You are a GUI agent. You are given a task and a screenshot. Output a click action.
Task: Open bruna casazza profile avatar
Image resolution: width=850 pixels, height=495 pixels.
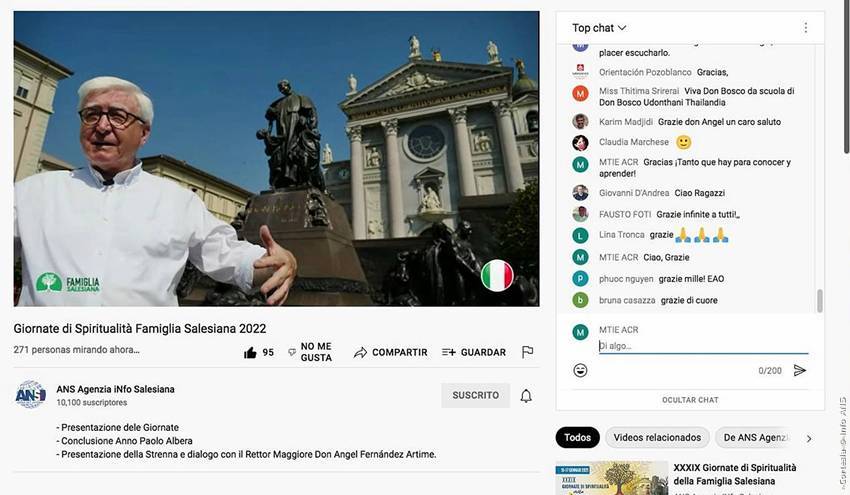(x=580, y=300)
